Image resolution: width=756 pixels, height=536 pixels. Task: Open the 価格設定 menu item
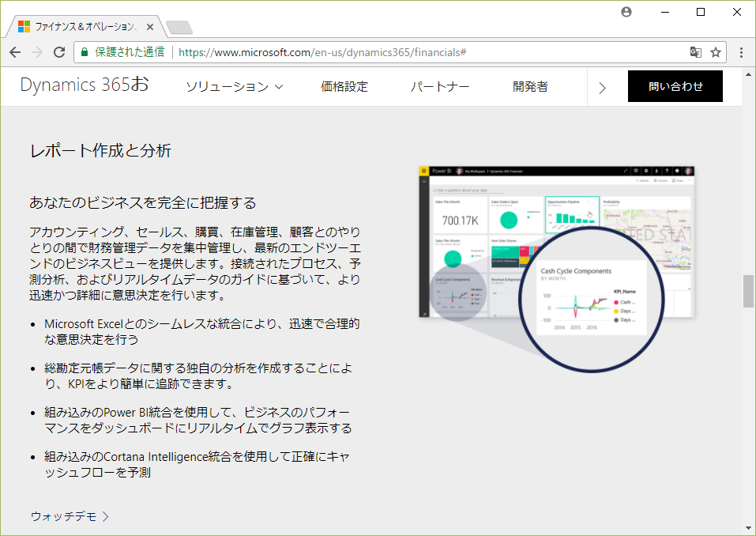344,87
